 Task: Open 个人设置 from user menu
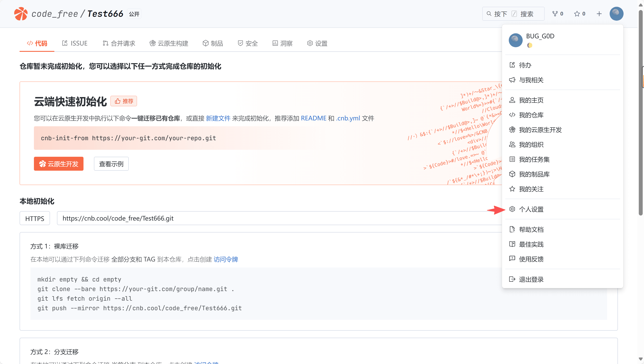click(531, 209)
